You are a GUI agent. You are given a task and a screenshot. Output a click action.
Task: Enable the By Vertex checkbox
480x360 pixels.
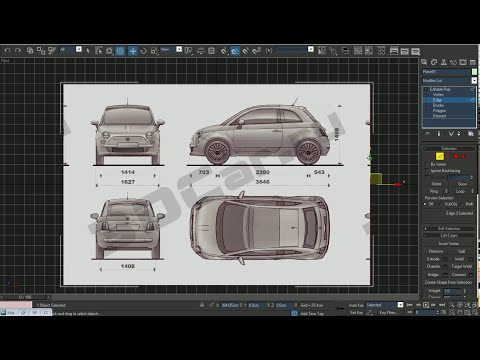pos(427,164)
